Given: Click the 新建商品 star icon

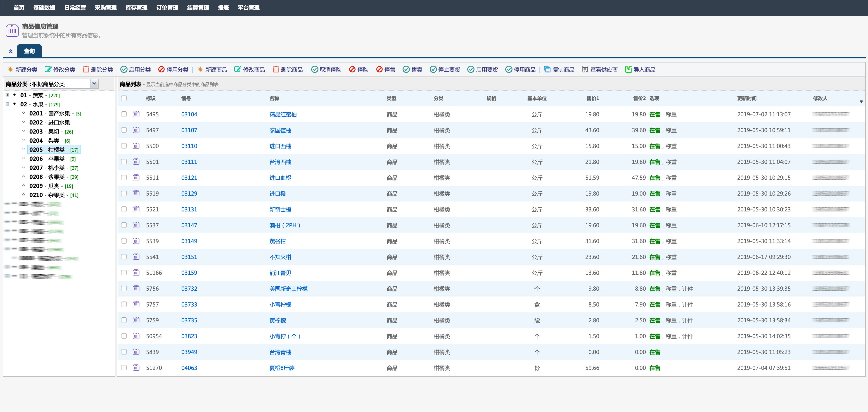Looking at the screenshot, I should coord(200,69).
